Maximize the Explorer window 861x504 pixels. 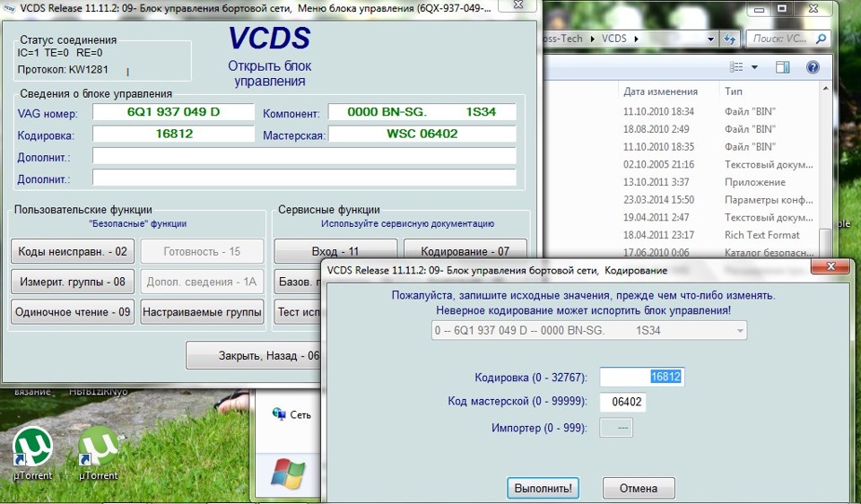pos(782,8)
